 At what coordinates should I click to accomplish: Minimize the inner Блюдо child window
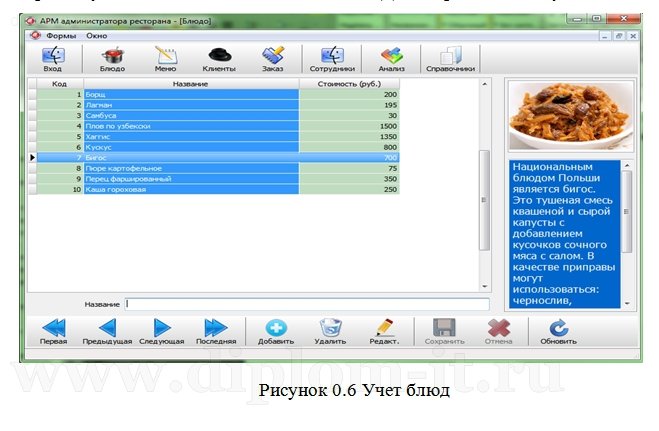[x=605, y=36]
